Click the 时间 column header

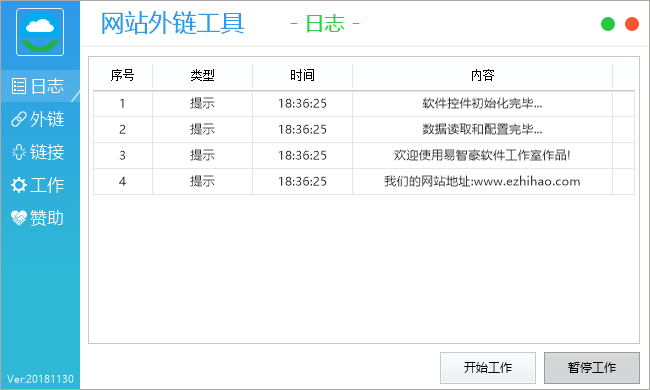[302, 75]
